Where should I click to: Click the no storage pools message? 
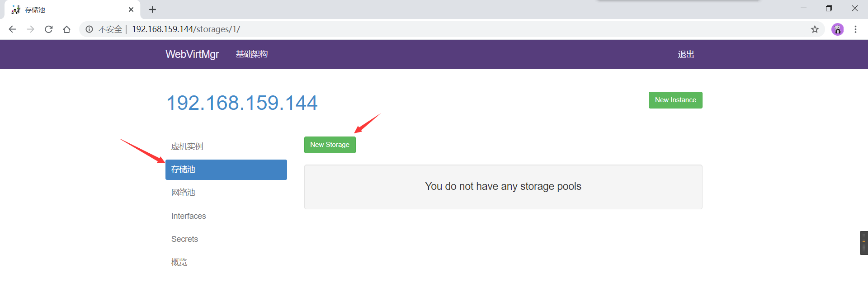click(x=503, y=186)
